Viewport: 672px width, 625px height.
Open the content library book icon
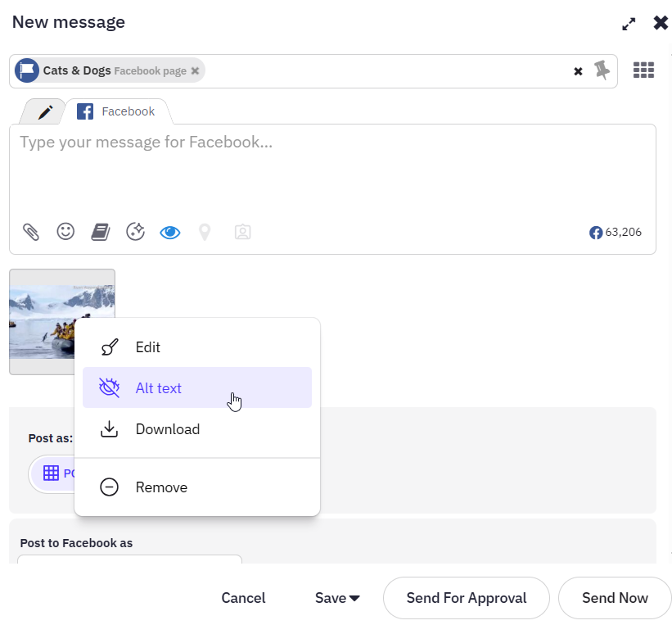tap(100, 232)
